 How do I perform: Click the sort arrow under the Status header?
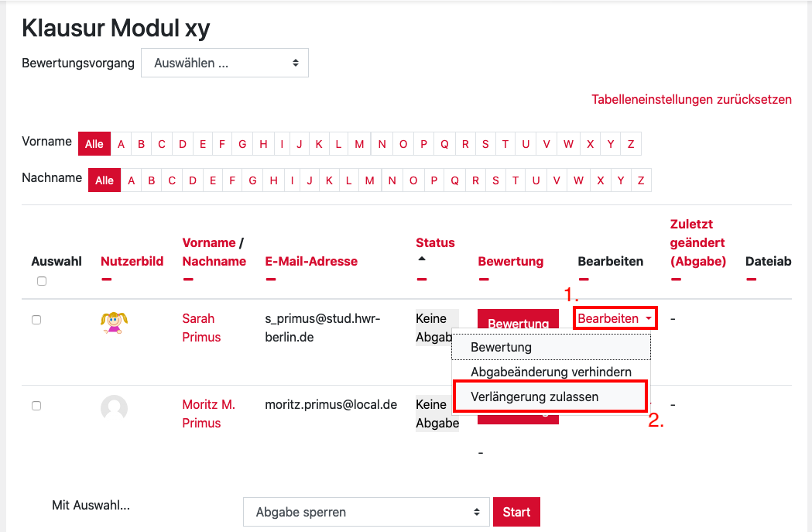422,259
